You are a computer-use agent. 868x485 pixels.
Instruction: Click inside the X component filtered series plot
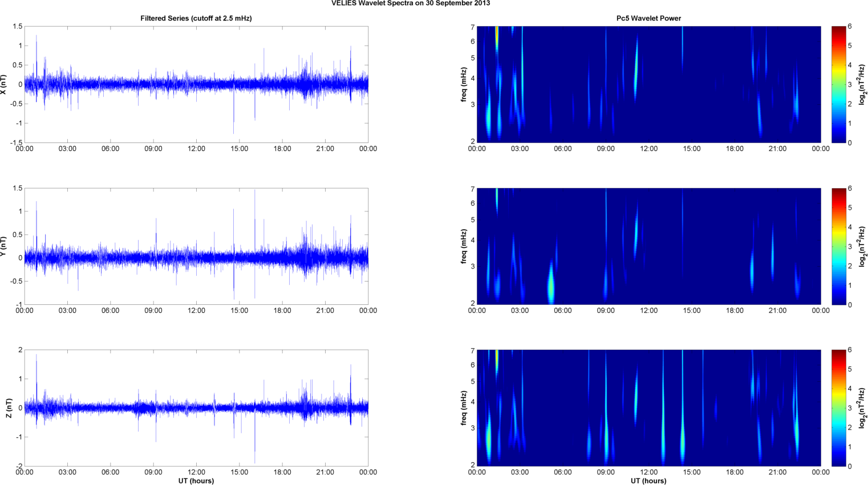[196, 84]
